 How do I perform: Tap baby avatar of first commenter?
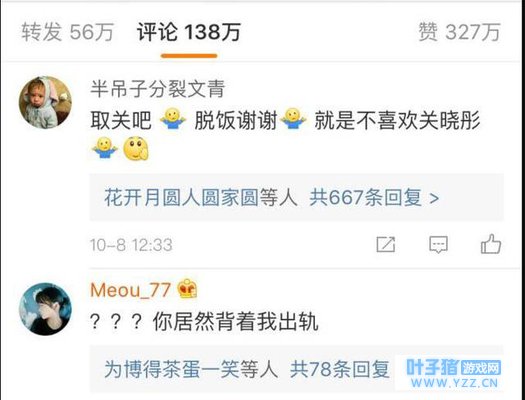tap(45, 102)
